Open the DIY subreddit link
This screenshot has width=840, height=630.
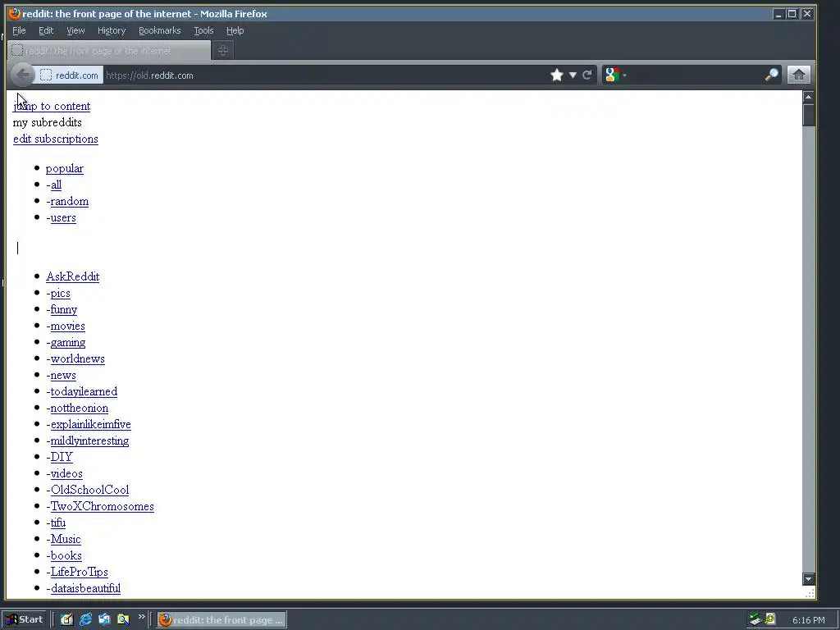62,457
